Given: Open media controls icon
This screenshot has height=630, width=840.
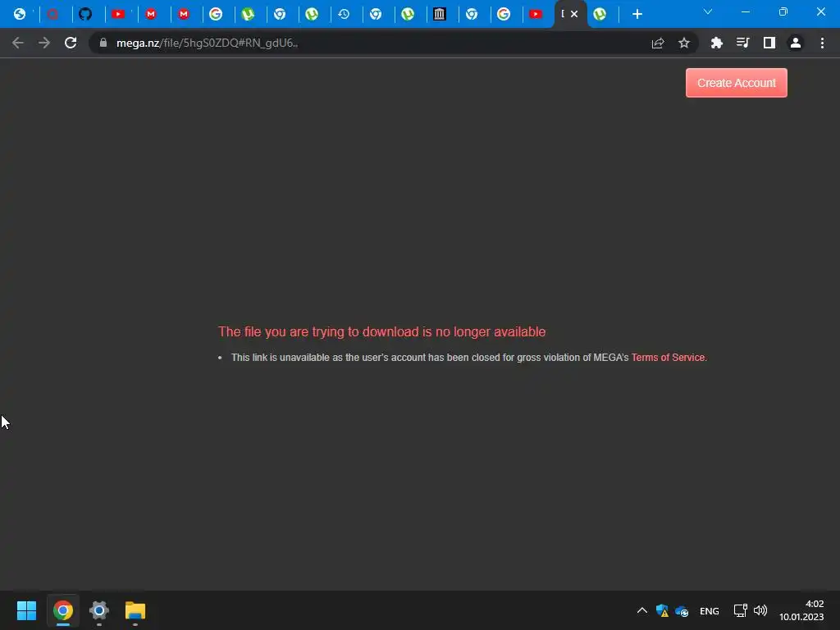Looking at the screenshot, I should click(x=742, y=43).
